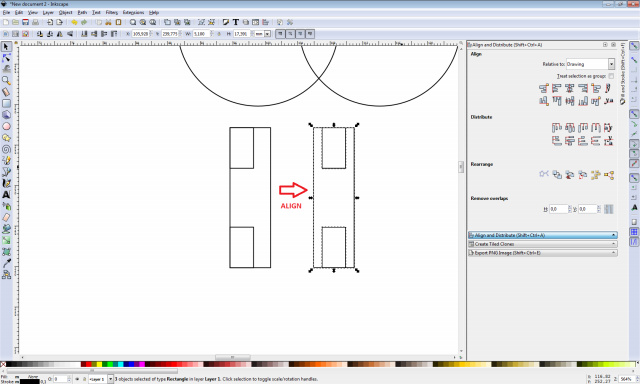Click the Save document icon
640x384 pixels.
(25, 22)
